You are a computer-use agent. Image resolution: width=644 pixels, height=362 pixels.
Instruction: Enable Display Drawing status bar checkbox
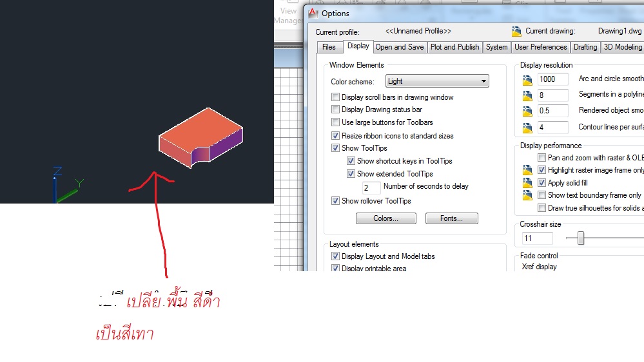click(336, 109)
